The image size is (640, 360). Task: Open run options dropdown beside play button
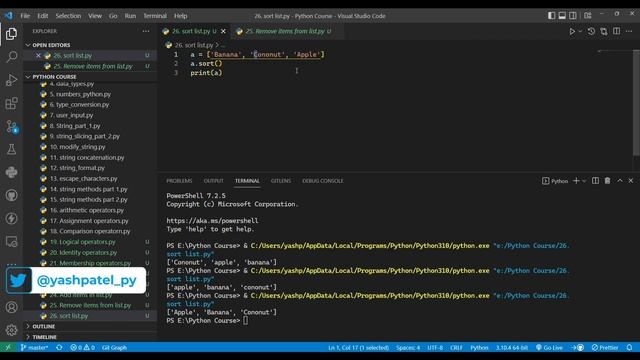(580, 31)
